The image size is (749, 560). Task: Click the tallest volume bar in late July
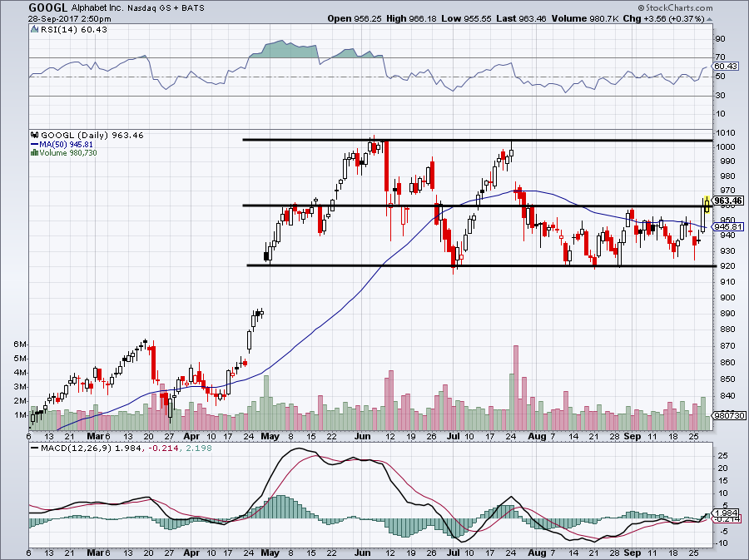pos(515,388)
